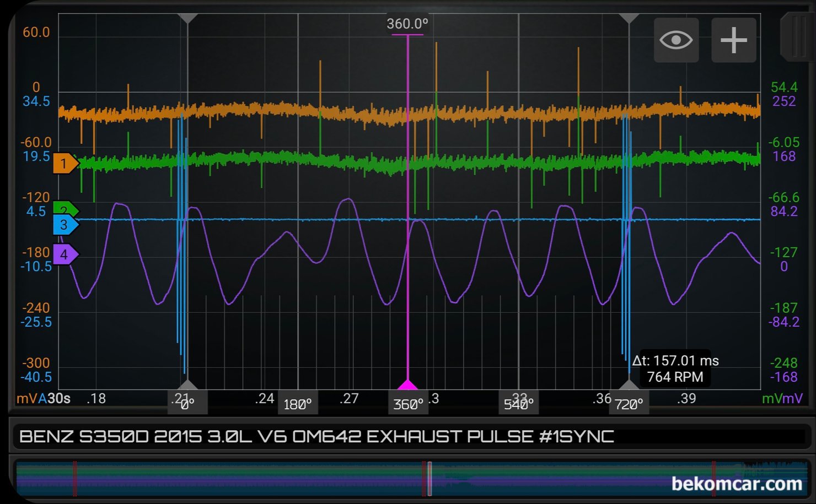Image resolution: width=816 pixels, height=504 pixels.
Task: Select the orange channel 1 marker
Action: pos(66,163)
